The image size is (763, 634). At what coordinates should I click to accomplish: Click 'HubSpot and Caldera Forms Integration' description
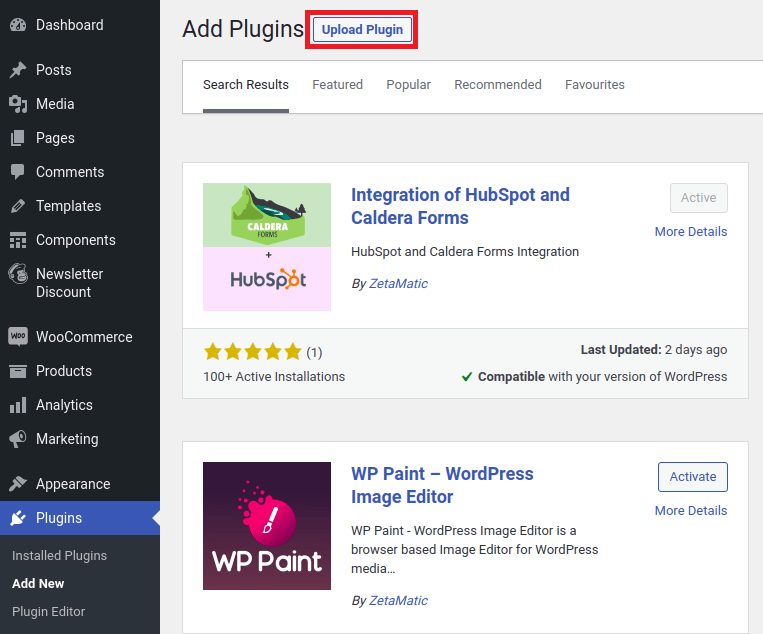(465, 252)
